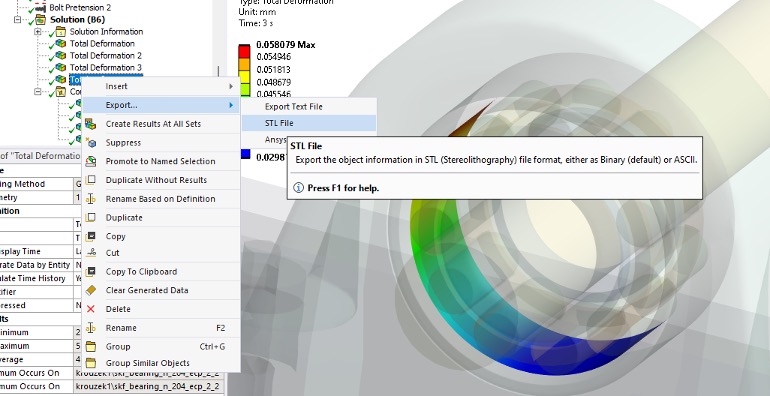Expand the Solution Information node

tap(37, 32)
